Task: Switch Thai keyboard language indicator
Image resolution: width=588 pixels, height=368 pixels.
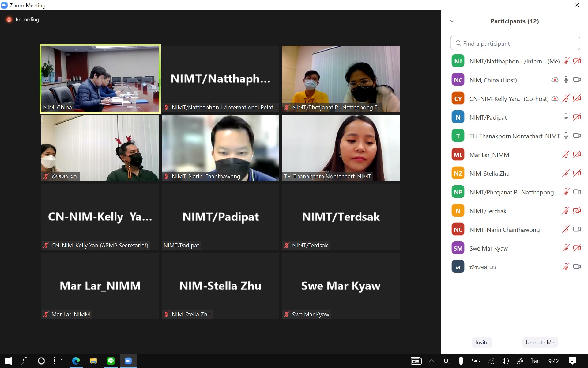Action: (535, 361)
